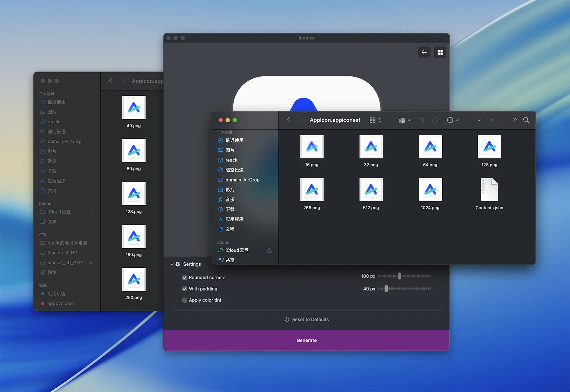Click the search icon in Finder toolbar
The image size is (570, 392).
click(x=526, y=120)
